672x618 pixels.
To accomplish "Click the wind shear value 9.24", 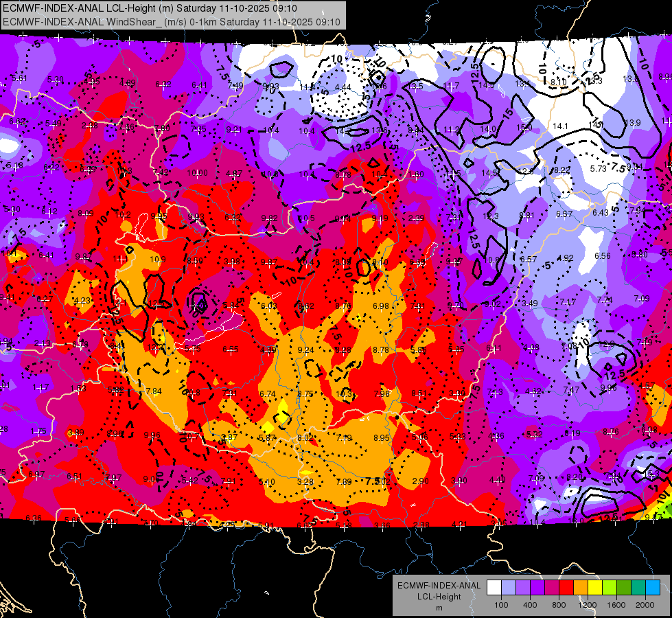I will (x=305, y=350).
